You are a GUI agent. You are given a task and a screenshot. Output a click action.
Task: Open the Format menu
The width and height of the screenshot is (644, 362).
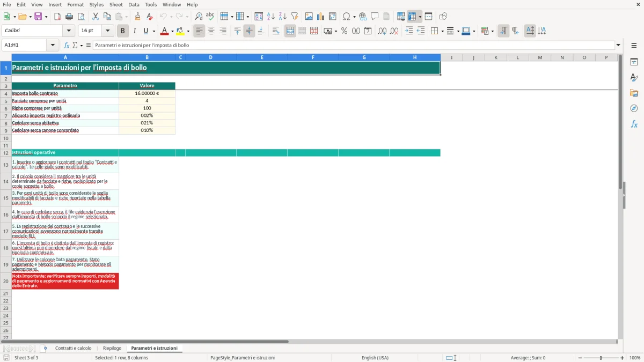coord(75,4)
